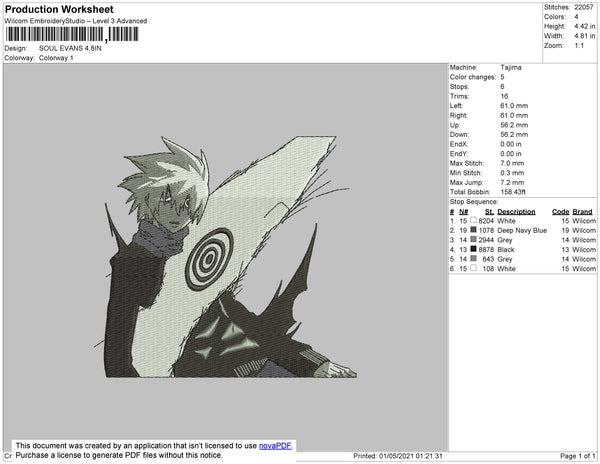
Task: Click the White 8204 color swatch
Action: click(x=473, y=220)
